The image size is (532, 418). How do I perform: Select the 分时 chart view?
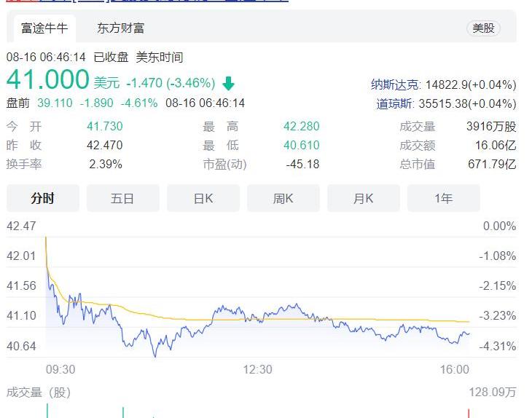pos(43,198)
